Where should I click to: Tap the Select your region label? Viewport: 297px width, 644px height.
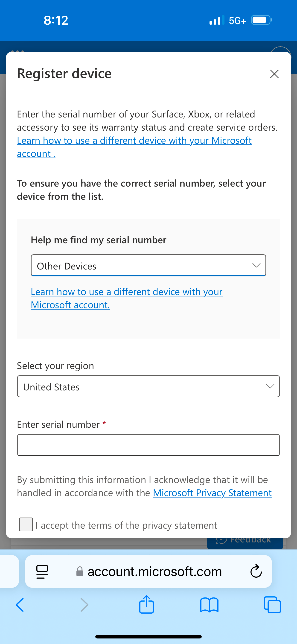point(55,366)
